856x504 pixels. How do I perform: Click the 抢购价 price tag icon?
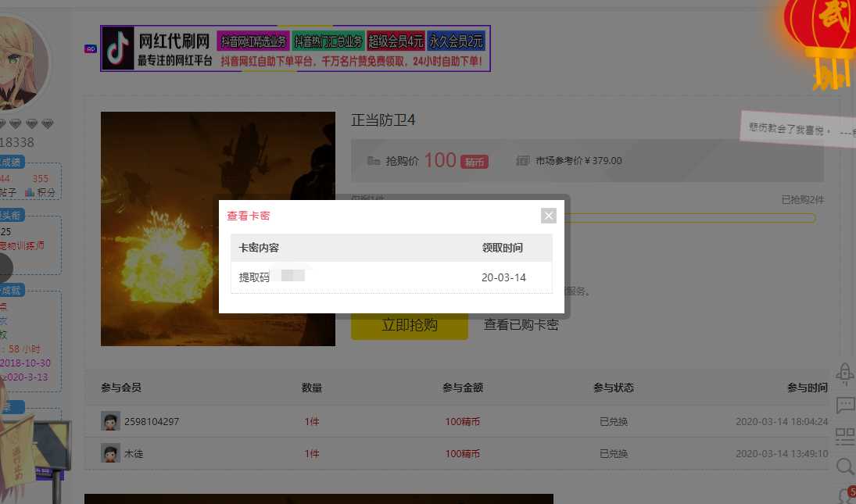[374, 160]
